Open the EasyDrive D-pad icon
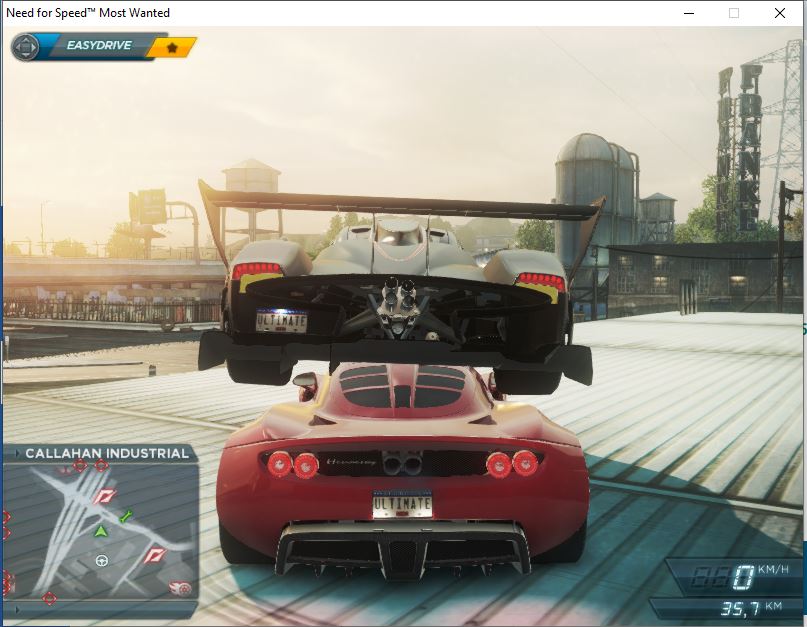Image resolution: width=807 pixels, height=627 pixels. pos(25,47)
